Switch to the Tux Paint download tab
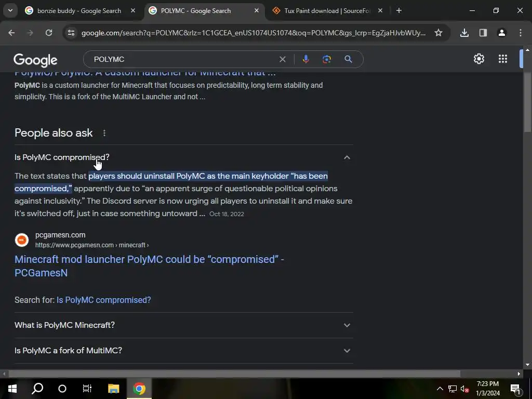 click(327, 11)
